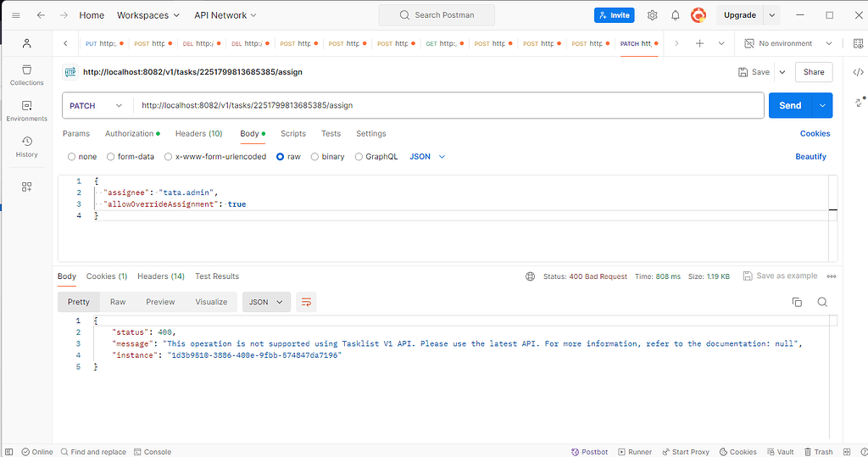This screenshot has width=868, height=457.
Task: Open Runner in the status bar
Action: click(x=635, y=452)
